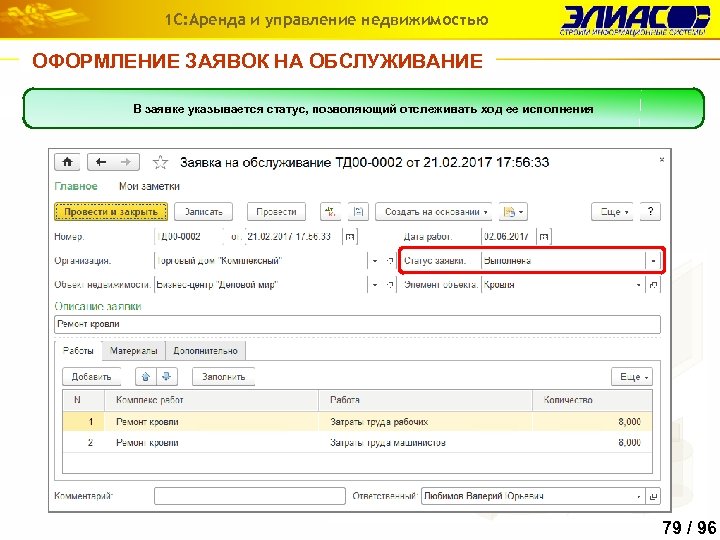
Task: Expand the Ответственный dropdown arrow
Action: click(x=638, y=496)
